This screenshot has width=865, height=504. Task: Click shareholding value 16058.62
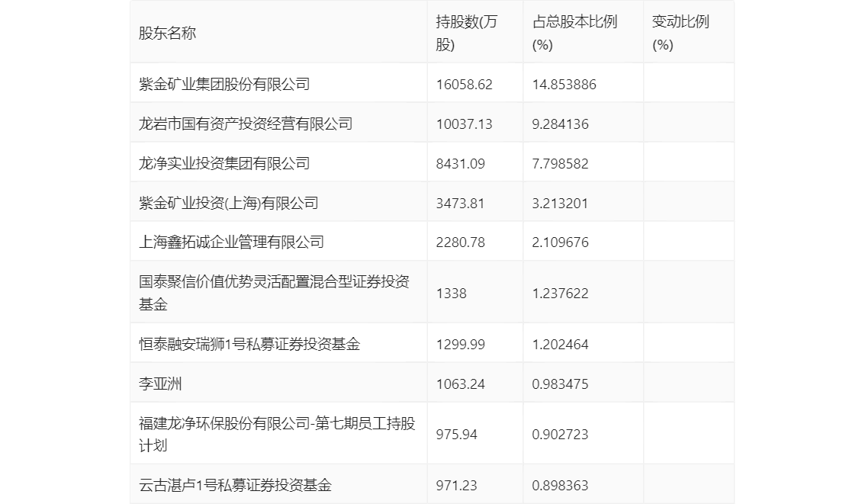(464, 85)
